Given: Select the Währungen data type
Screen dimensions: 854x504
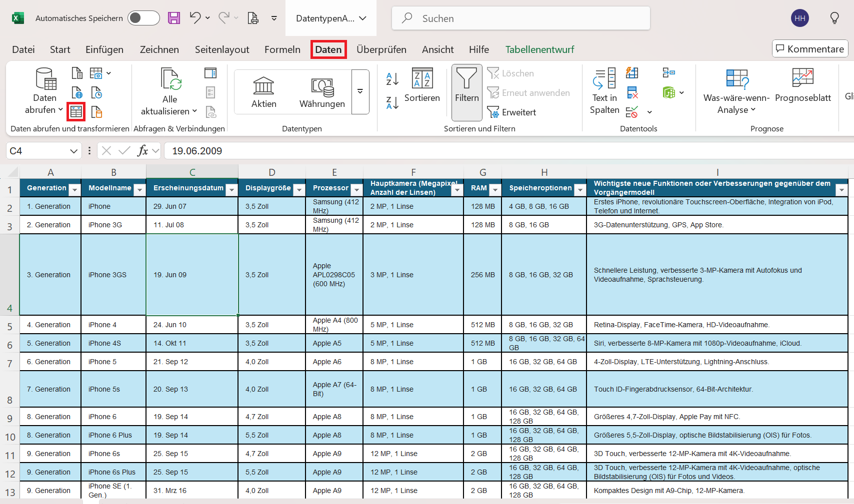Looking at the screenshot, I should [322, 92].
